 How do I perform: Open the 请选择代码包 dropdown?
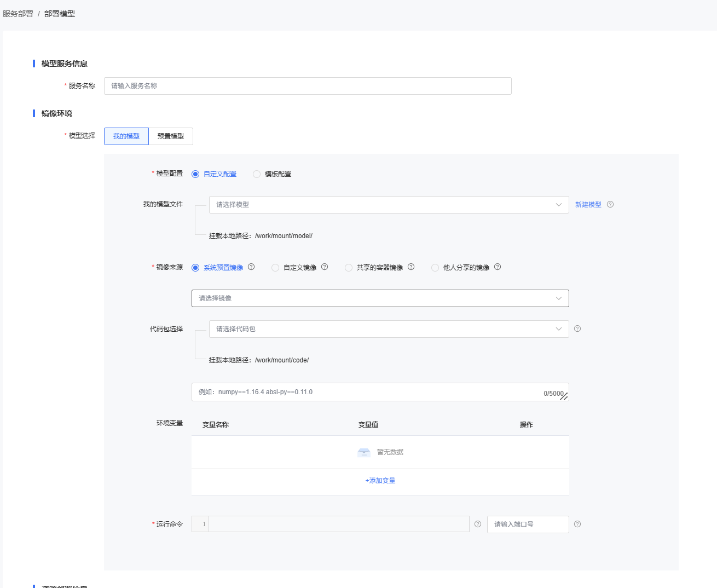389,329
